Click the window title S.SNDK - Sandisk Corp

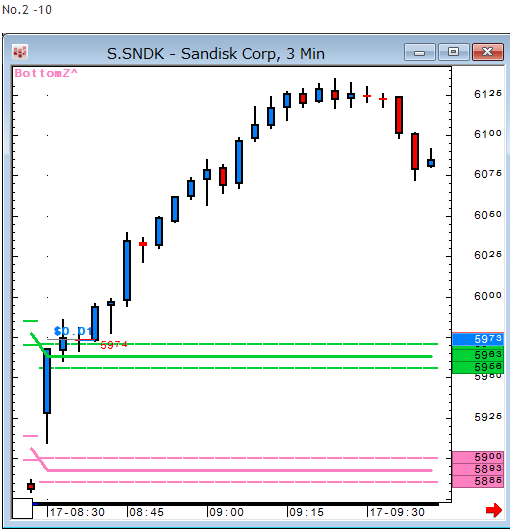tap(216, 54)
